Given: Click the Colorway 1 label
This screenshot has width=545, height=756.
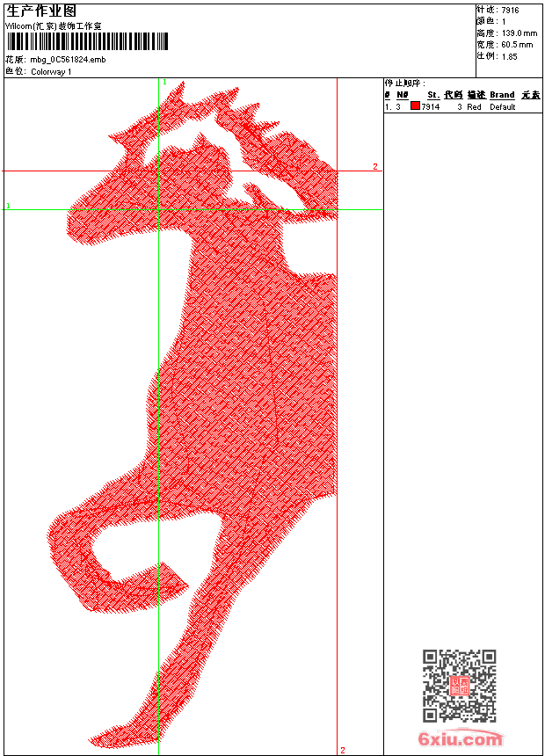Looking at the screenshot, I should (52, 71).
